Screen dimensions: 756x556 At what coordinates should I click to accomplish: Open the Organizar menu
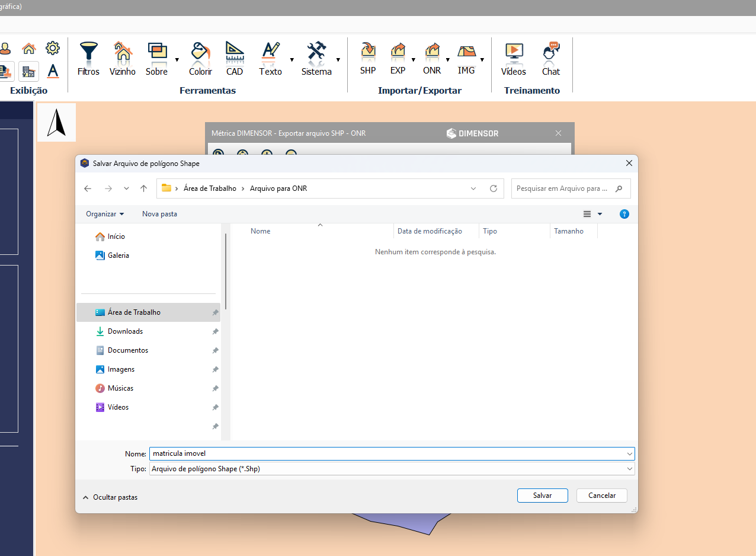coord(105,214)
